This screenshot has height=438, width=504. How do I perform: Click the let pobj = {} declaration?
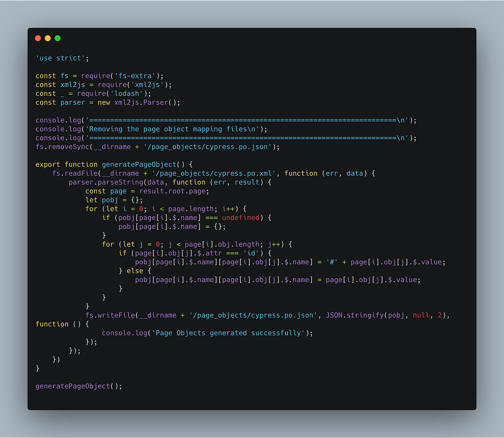coord(114,200)
